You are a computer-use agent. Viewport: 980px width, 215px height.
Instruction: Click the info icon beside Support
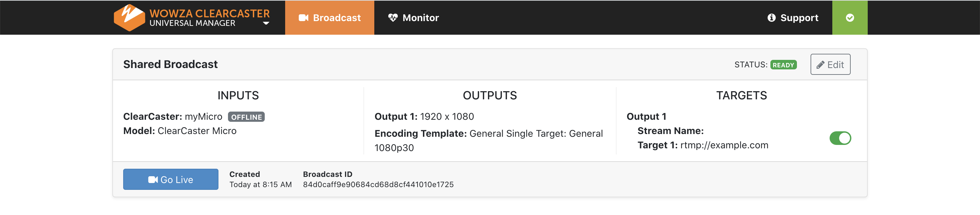pos(771,18)
